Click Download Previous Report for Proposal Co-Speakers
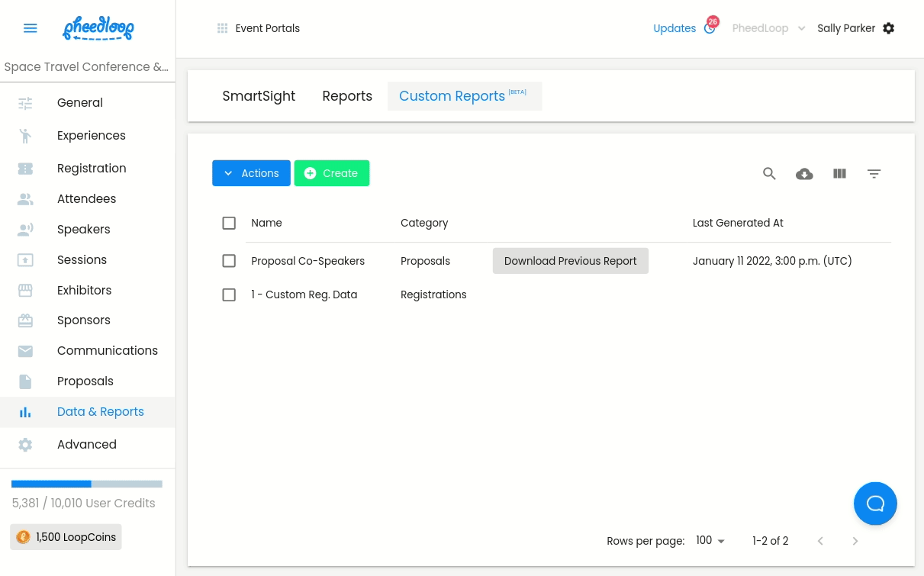Viewport: 924px width, 576px height. (570, 261)
